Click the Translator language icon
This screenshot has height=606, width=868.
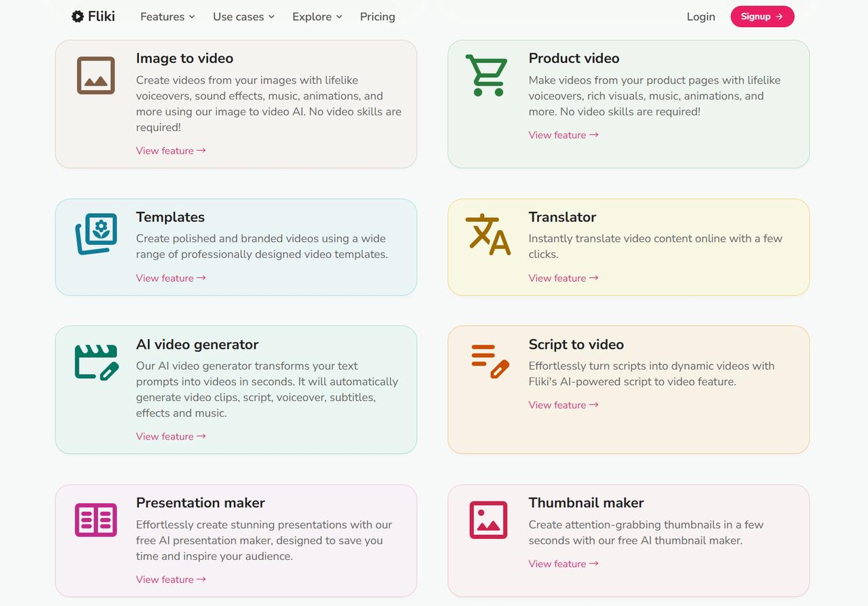[488, 234]
